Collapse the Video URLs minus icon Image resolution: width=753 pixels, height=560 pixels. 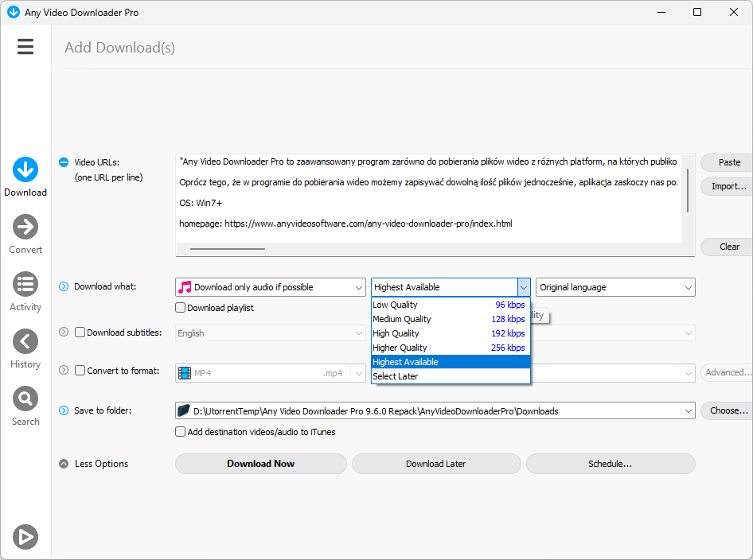click(x=64, y=162)
